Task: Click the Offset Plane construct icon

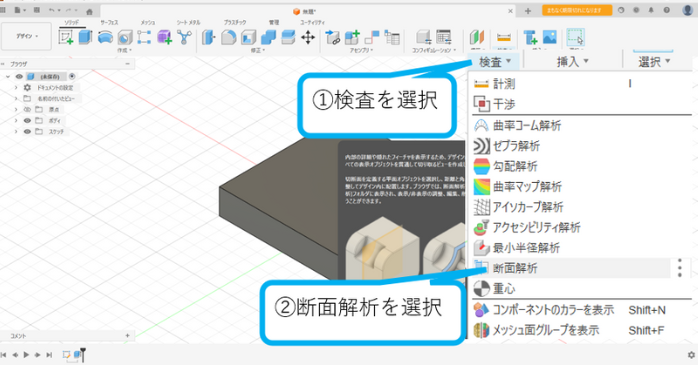Action: [x=477, y=37]
